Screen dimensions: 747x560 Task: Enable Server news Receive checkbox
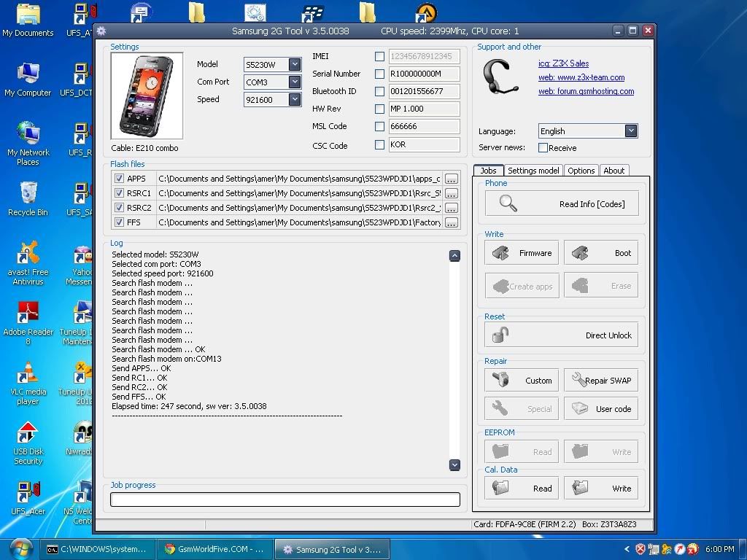(543, 147)
